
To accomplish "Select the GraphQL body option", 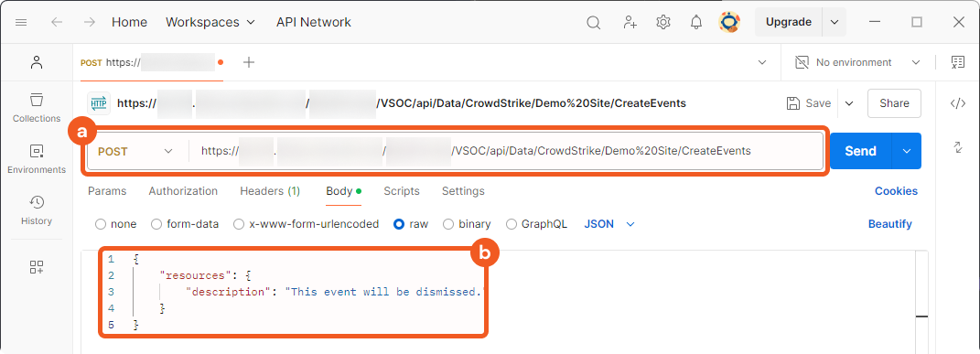I will tap(536, 224).
